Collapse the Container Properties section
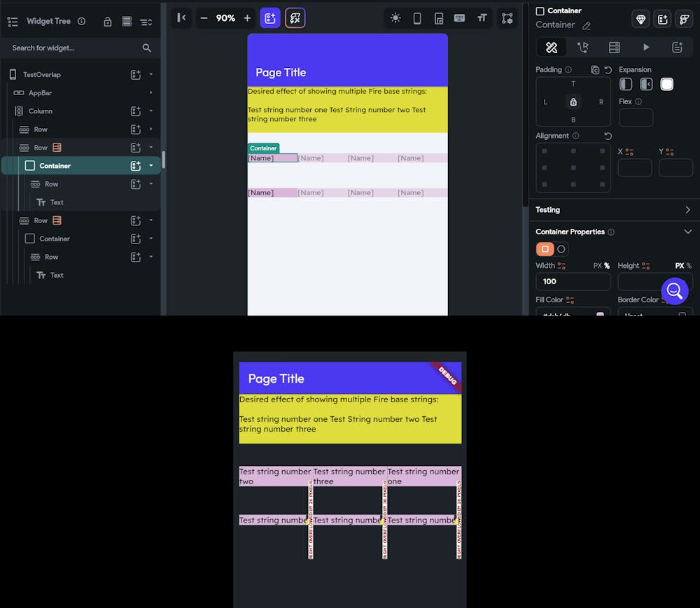Viewport: 700px width, 608px height. point(687,232)
